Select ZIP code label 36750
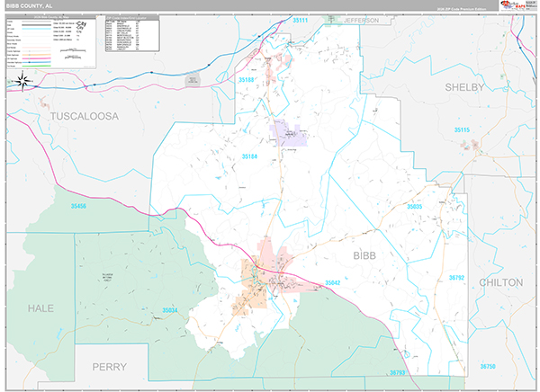The image size is (540, 392). pyautogui.click(x=487, y=366)
